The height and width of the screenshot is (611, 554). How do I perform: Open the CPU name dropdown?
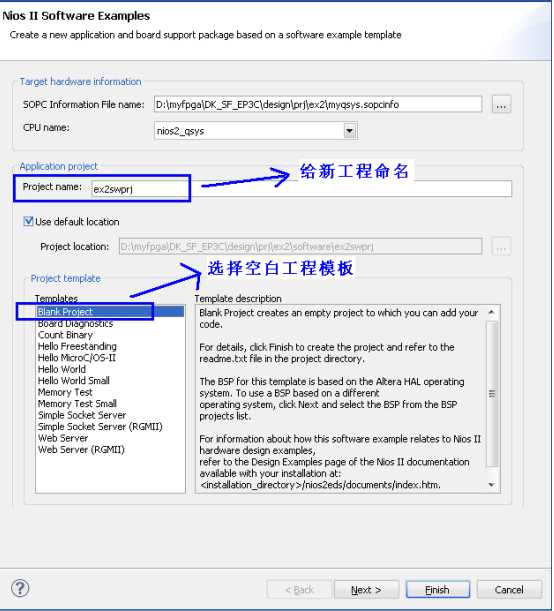[349, 131]
